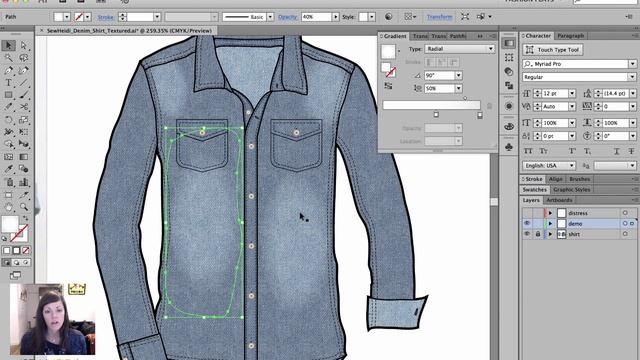The height and width of the screenshot is (360, 640).
Task: Select the Hand tool
Action: (x=8, y=207)
